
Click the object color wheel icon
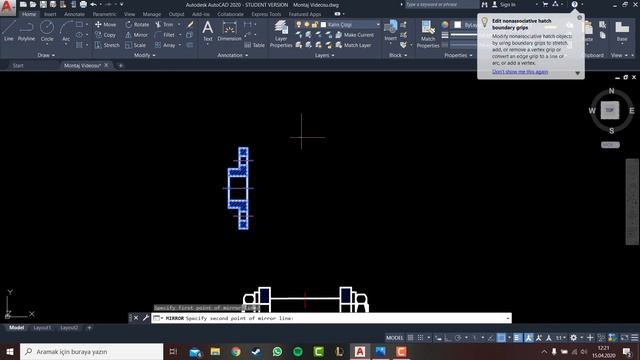(x=445, y=25)
